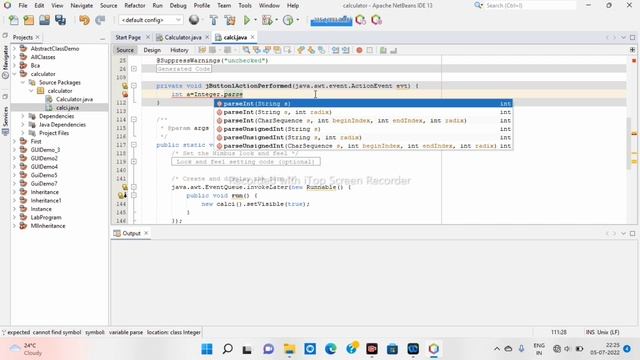Image resolution: width=640 pixels, height=360 pixels.
Task: Click the NetBeans taskbar icon
Action: (x=433, y=349)
